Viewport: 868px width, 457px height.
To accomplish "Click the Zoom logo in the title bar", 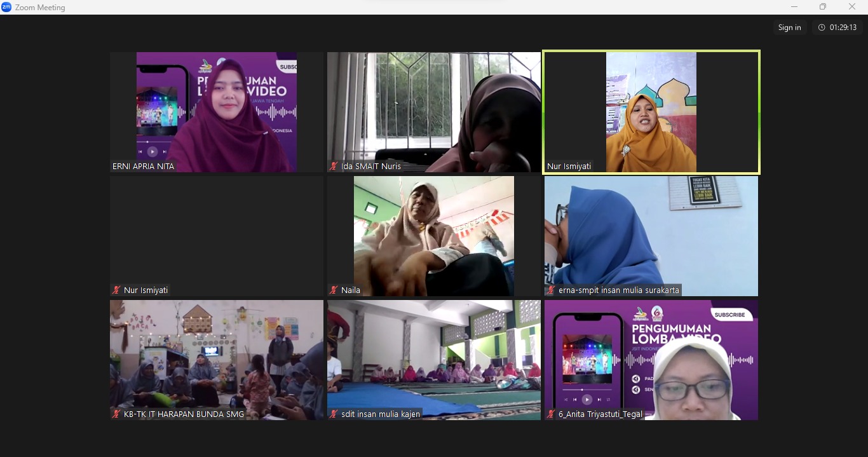I will click(6, 7).
